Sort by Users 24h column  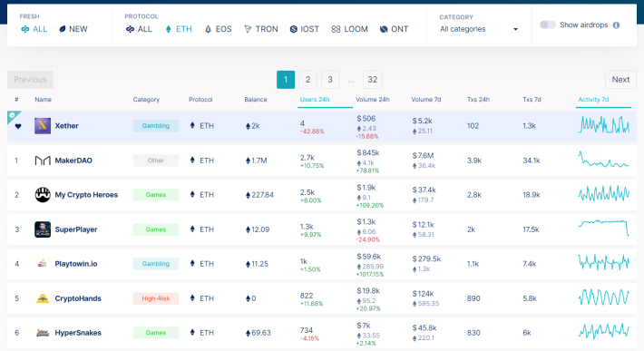(315, 100)
